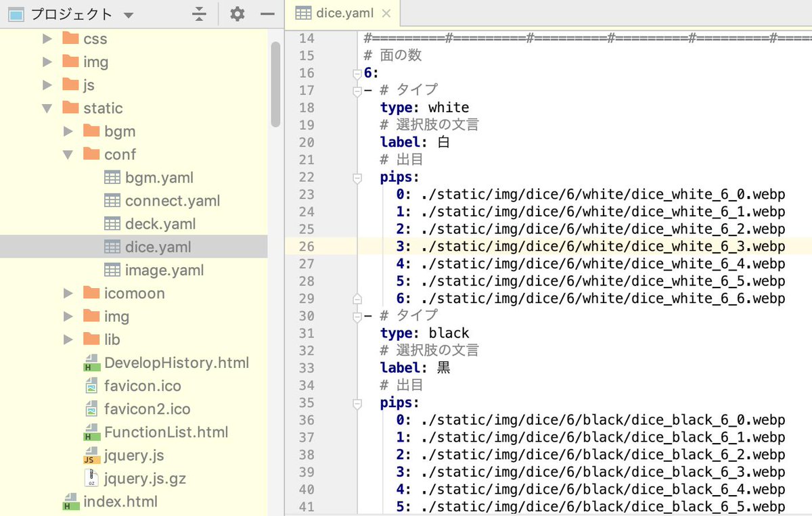Expand the js folder
This screenshot has height=516, width=812.
pyautogui.click(x=47, y=85)
